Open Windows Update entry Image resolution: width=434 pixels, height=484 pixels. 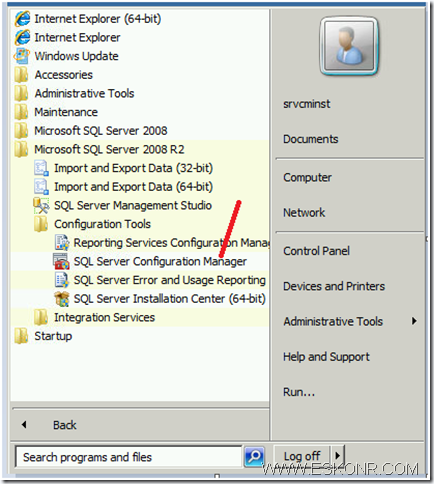click(76, 56)
